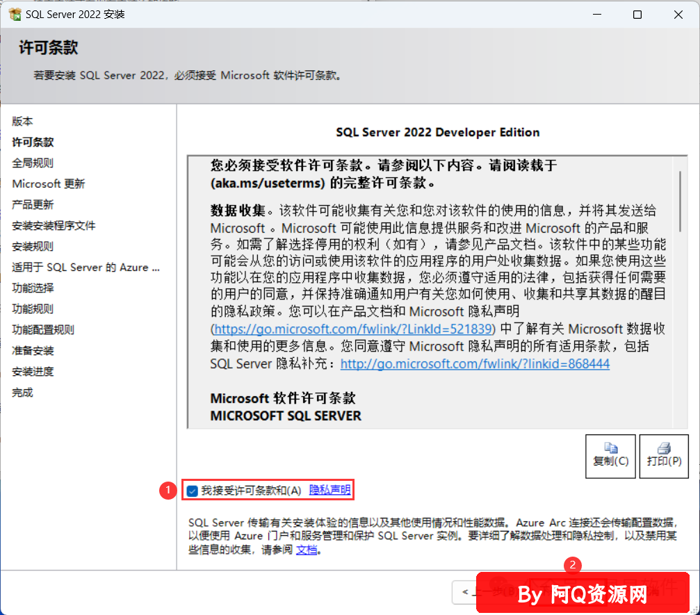Image resolution: width=700 pixels, height=615 pixels.
Task: Check the accept license terms checkbox
Action: coord(193,491)
